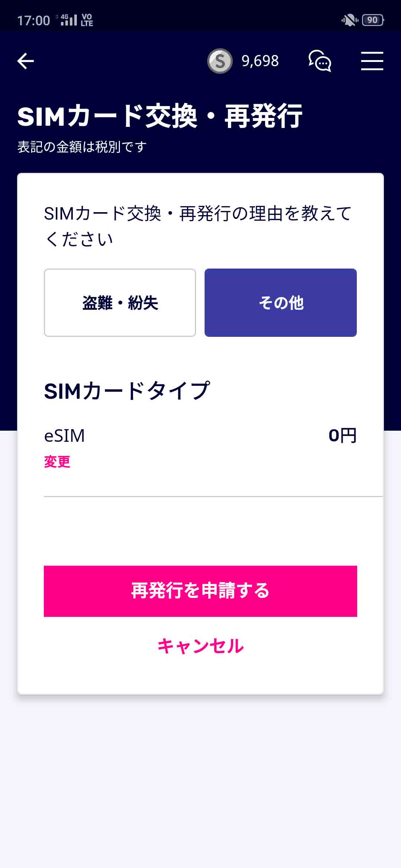Tap the SIMカードタイプ section heading
Image resolution: width=401 pixels, height=868 pixels.
(127, 391)
